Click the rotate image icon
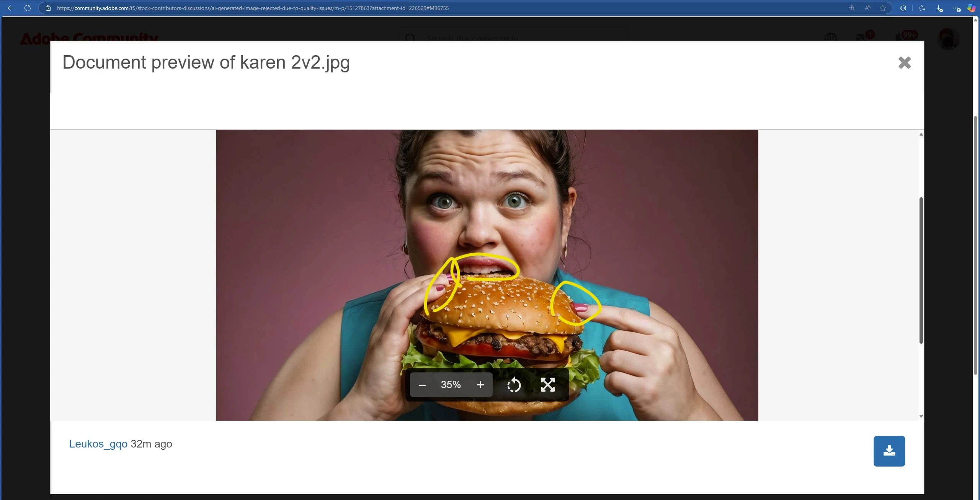This screenshot has height=500, width=980. (514, 385)
